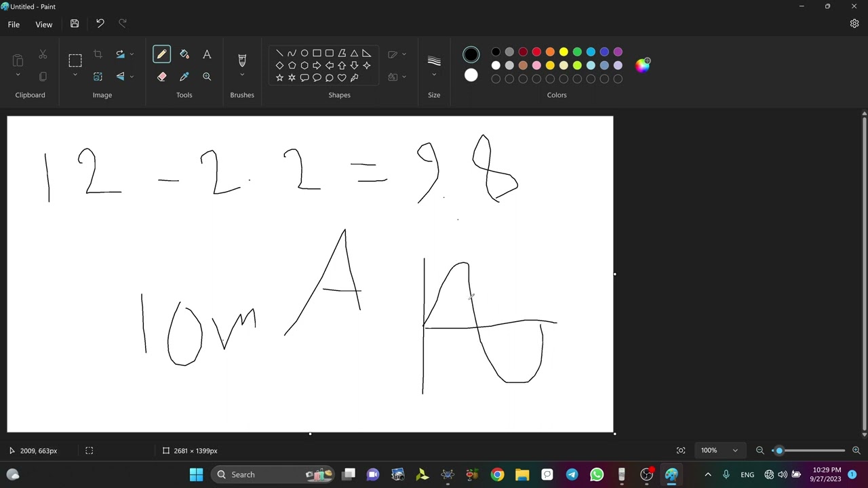Click the zoom out magnifier icon

pos(760,451)
